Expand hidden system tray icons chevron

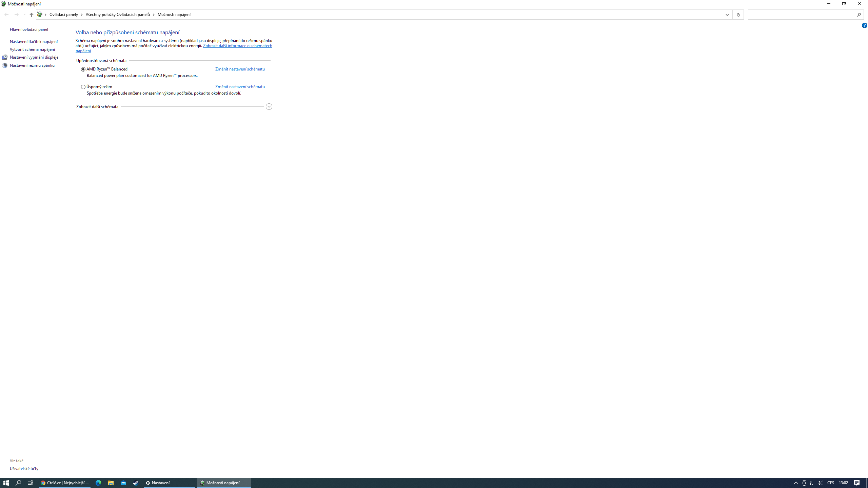pyautogui.click(x=796, y=483)
